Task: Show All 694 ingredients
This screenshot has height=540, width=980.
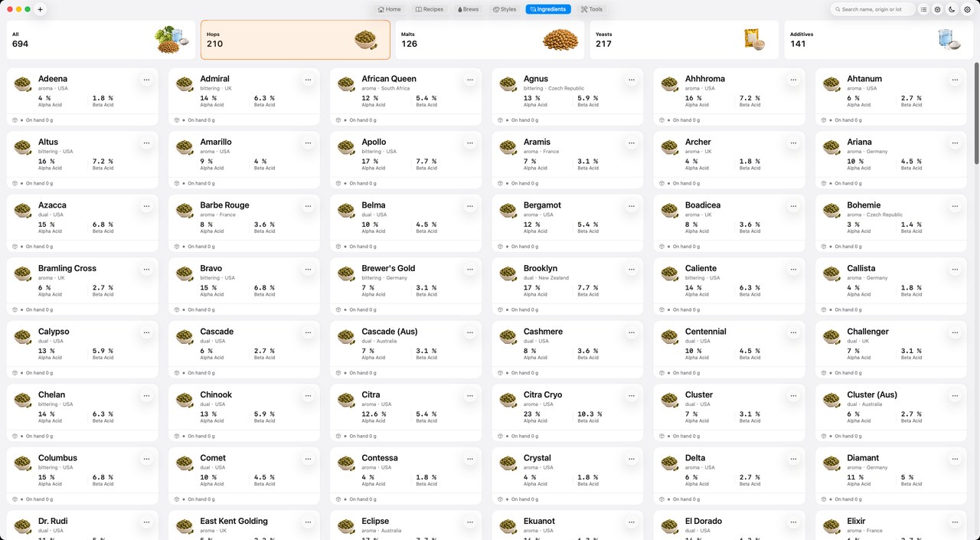Action: [101, 40]
